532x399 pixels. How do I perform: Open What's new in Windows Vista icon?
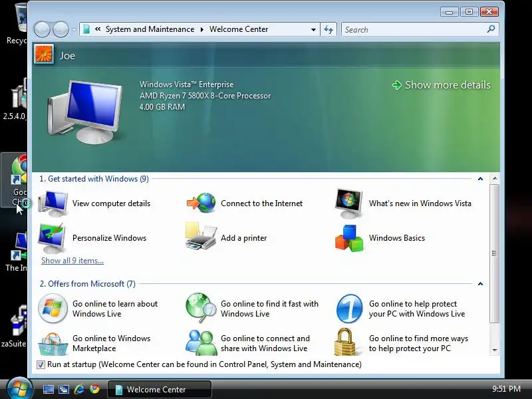[349, 203]
